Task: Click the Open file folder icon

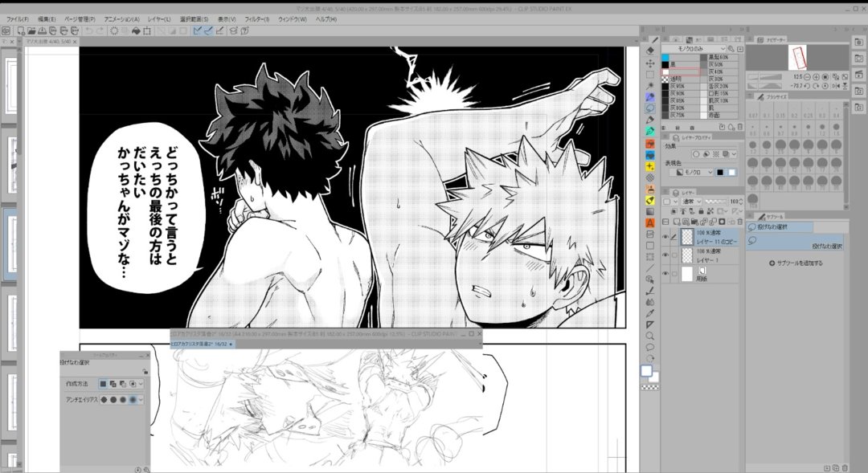Action: click(x=31, y=31)
